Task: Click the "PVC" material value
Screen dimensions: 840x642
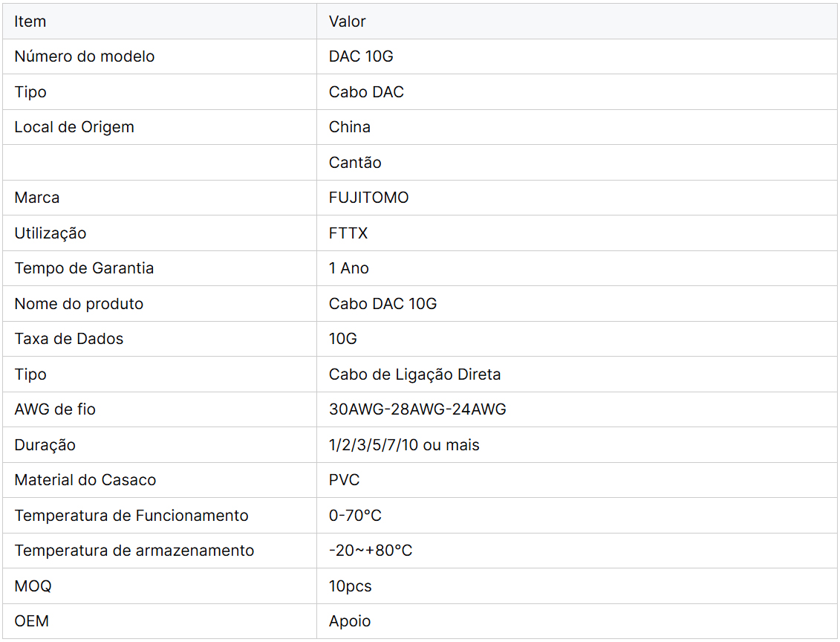Action: [345, 480]
